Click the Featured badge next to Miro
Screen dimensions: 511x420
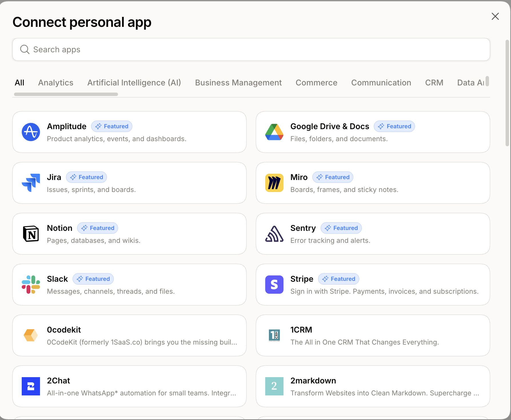click(x=333, y=177)
